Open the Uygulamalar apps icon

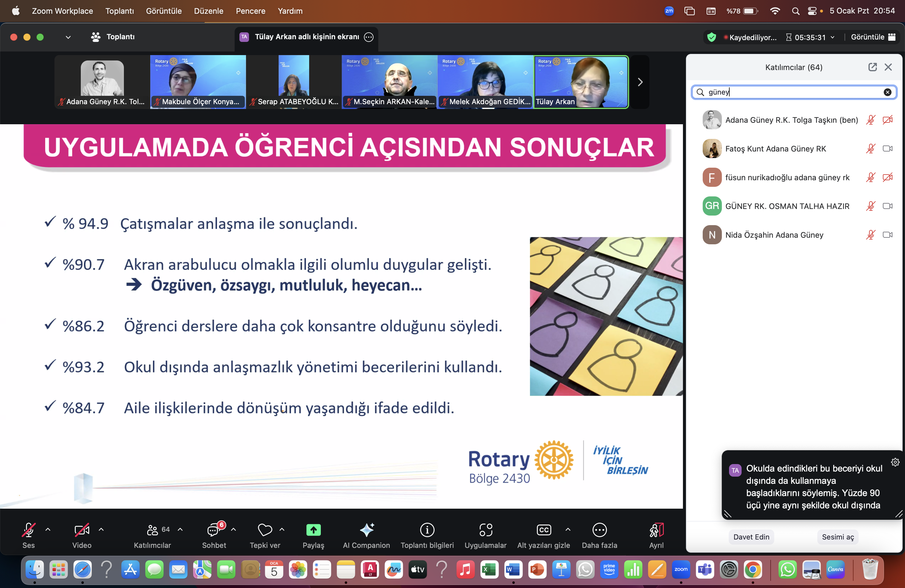pyautogui.click(x=486, y=530)
